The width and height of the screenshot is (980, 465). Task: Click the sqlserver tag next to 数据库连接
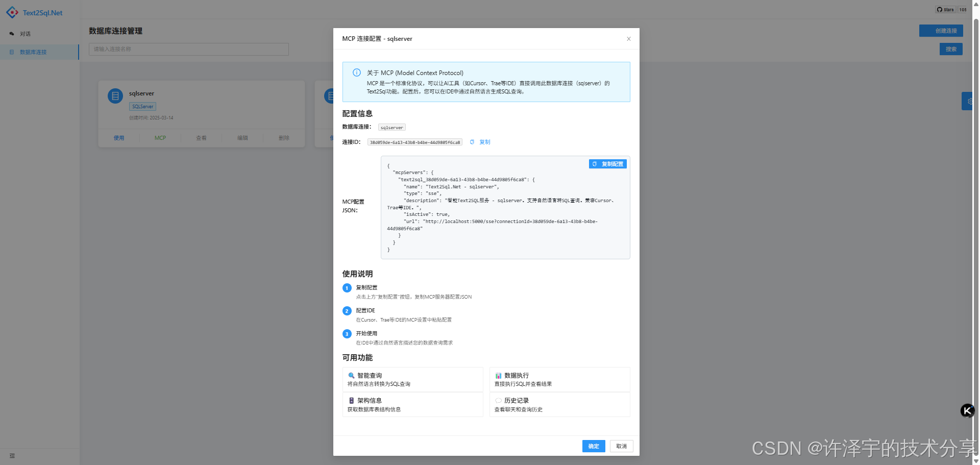click(391, 128)
